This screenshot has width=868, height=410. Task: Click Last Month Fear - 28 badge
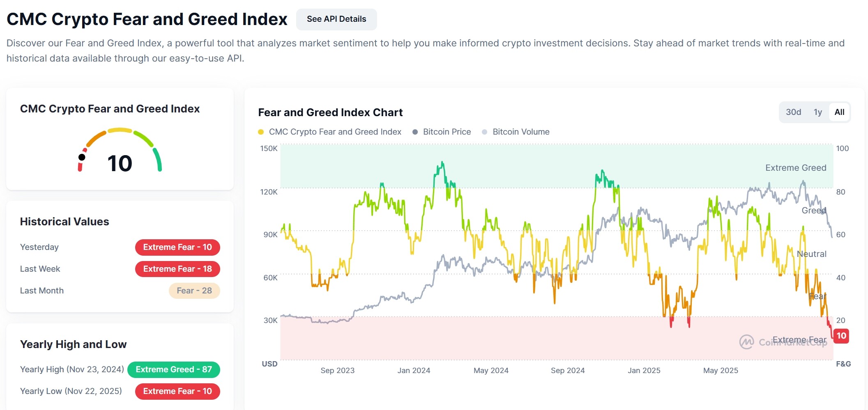pyautogui.click(x=194, y=291)
